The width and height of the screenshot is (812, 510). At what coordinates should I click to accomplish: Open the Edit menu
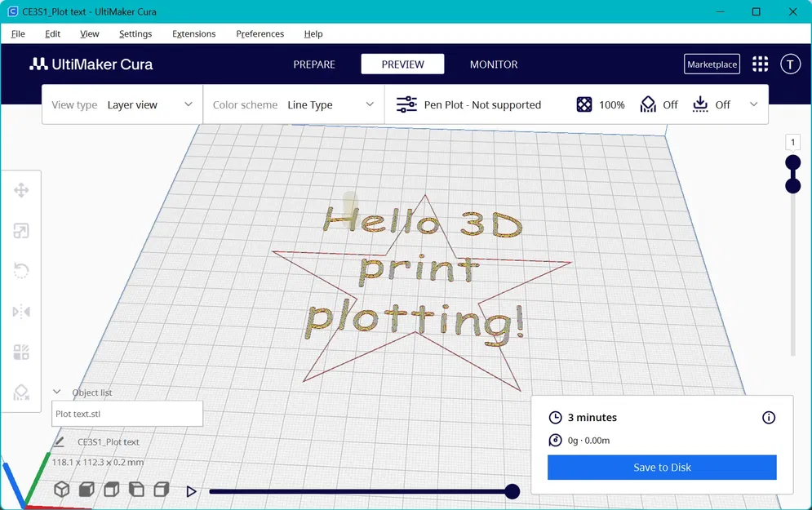[52, 33]
